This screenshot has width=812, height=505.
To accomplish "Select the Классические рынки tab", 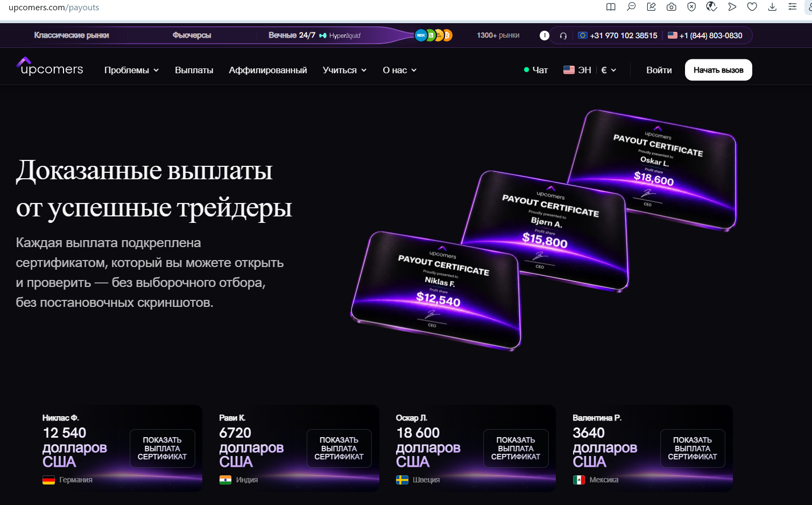I will pos(72,36).
